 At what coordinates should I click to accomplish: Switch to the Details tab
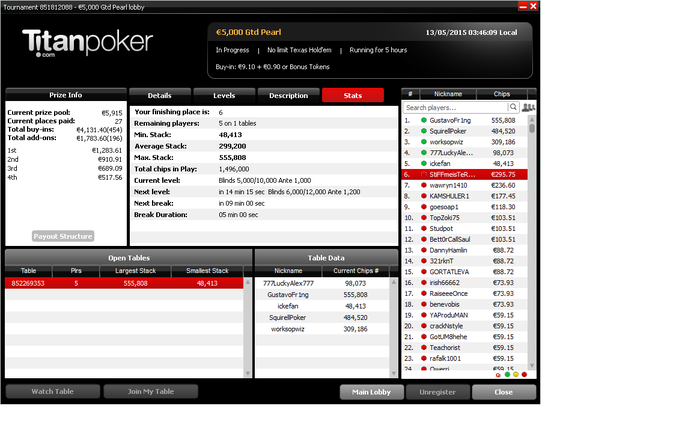[x=159, y=96]
